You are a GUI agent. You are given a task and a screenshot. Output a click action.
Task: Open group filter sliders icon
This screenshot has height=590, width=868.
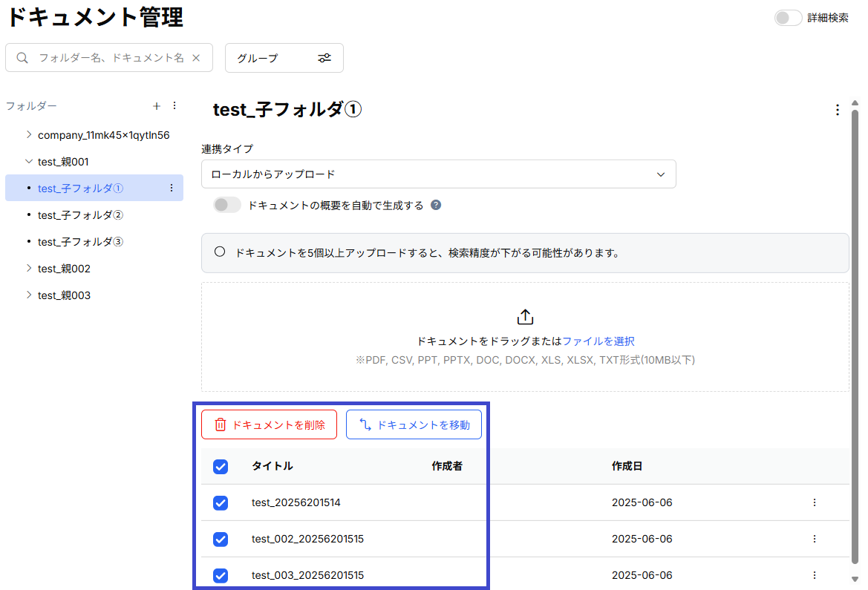tap(324, 58)
